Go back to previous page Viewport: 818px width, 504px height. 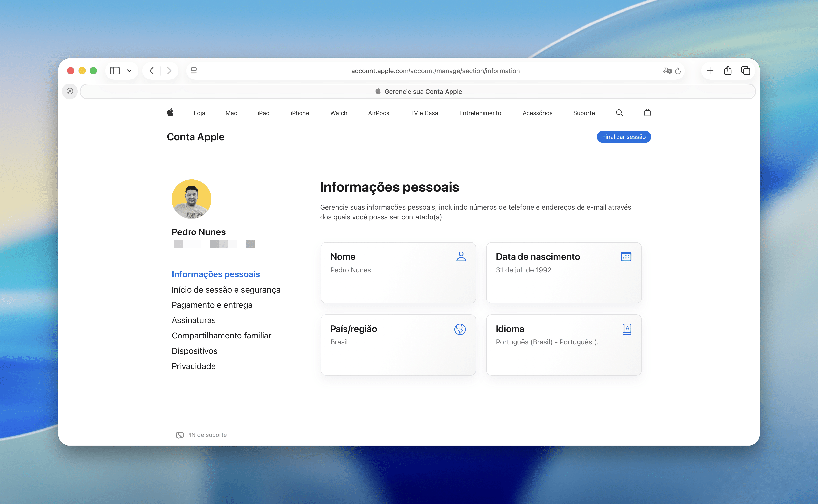tap(152, 71)
